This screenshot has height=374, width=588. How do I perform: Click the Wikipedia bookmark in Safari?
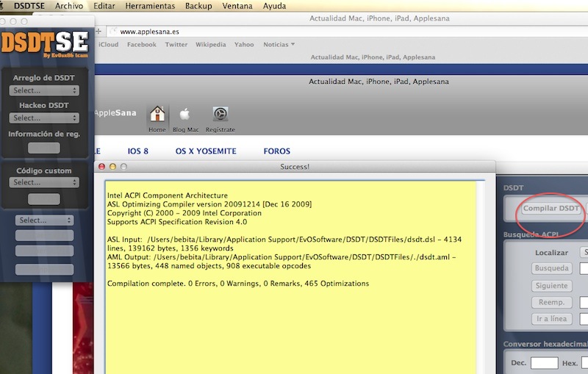pos(211,44)
